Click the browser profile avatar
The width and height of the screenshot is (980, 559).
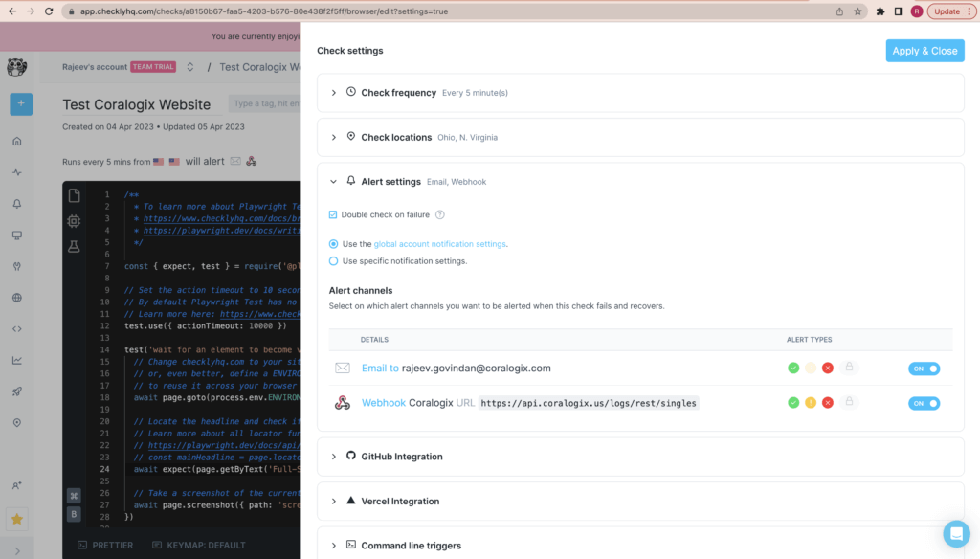(x=916, y=11)
